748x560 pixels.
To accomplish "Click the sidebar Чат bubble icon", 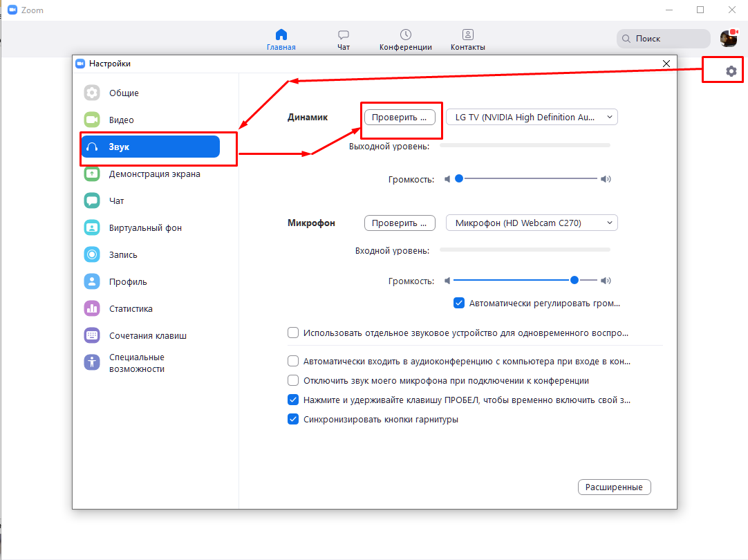I will point(92,200).
